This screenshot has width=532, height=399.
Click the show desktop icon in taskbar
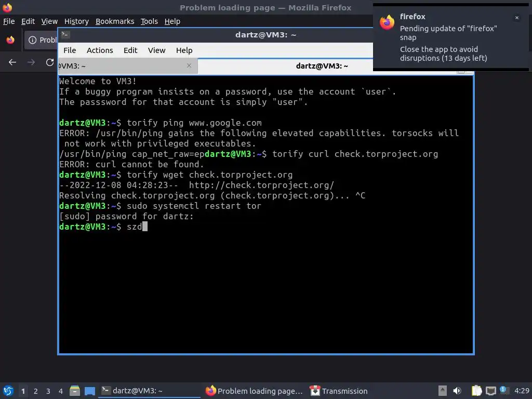coord(90,391)
